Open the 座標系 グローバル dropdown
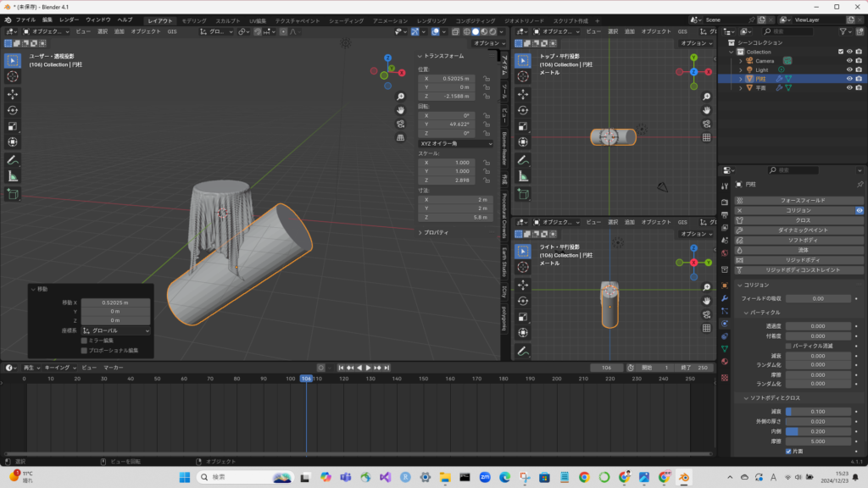 [116, 330]
